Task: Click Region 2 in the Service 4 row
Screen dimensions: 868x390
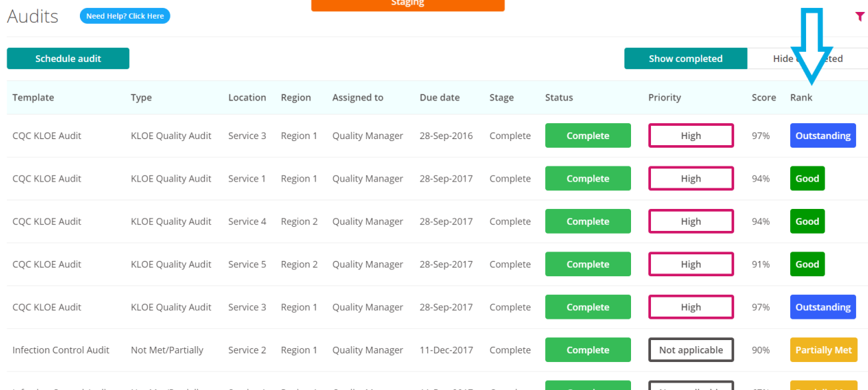Action: tap(300, 222)
